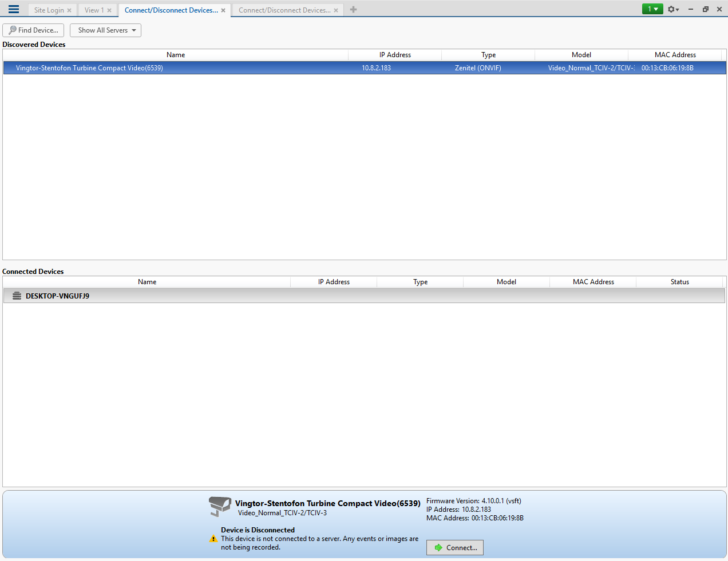Click the yellow warning icon

[213, 539]
